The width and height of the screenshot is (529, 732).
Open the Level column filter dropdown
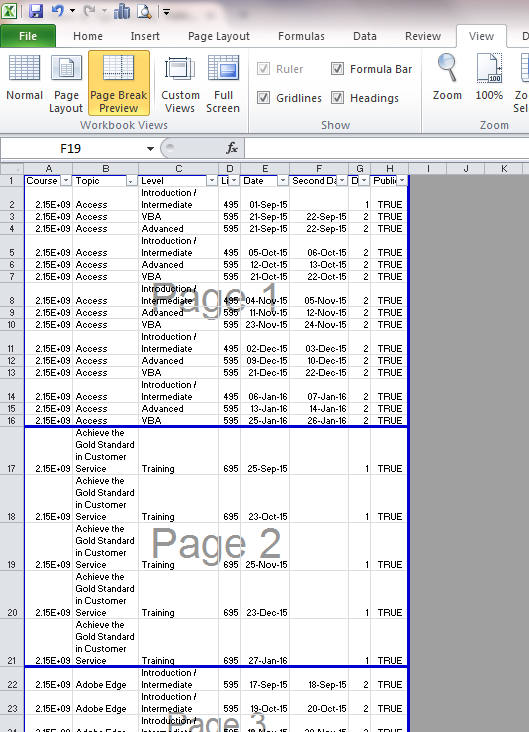click(212, 181)
